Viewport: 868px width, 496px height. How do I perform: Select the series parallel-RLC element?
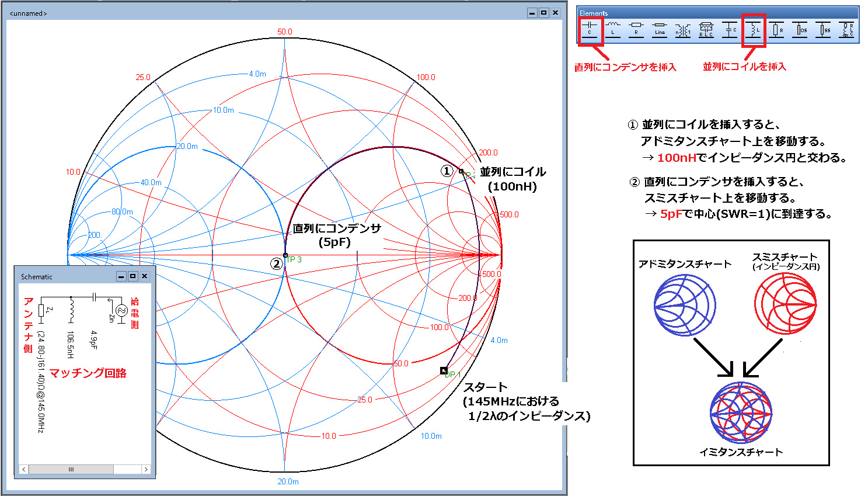[706, 29]
